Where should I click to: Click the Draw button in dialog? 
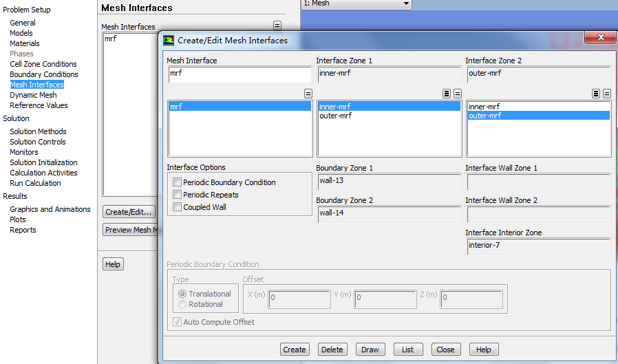370,350
